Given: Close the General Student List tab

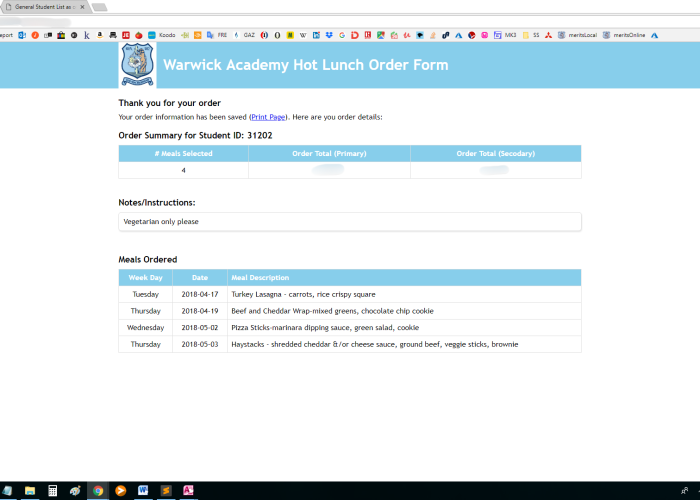Looking at the screenshot, I should pos(82,7).
